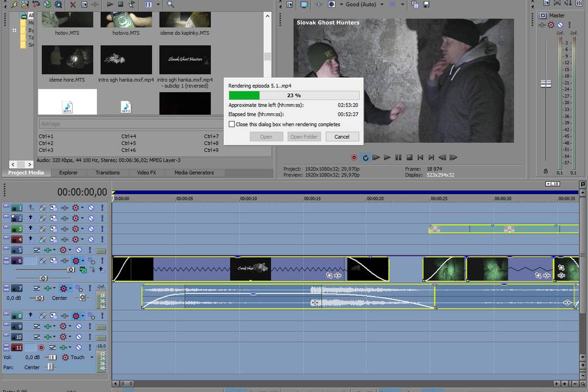Mute track 1 in the track list
Viewport: 588px width, 392px height.
click(x=91, y=208)
